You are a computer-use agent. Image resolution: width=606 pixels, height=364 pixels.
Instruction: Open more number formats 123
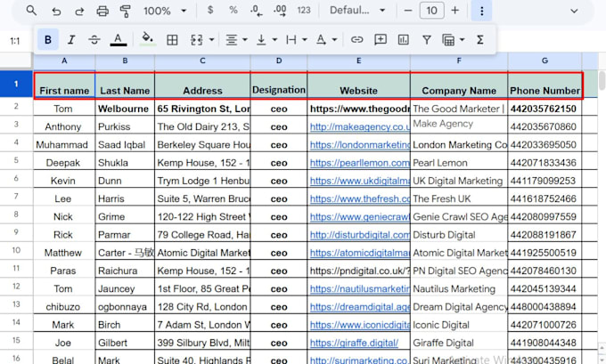click(304, 11)
